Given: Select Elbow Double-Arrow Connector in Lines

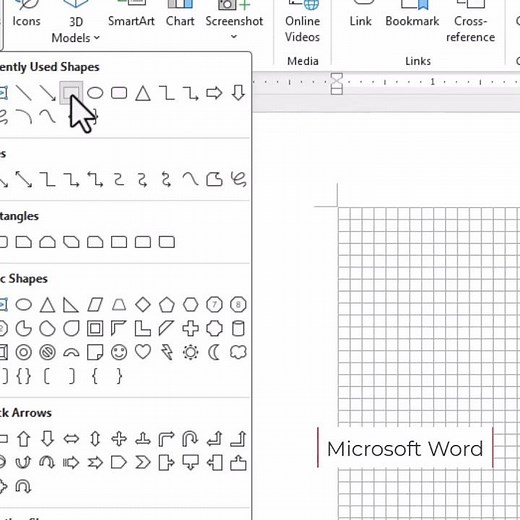Looking at the screenshot, I should tap(95, 179).
